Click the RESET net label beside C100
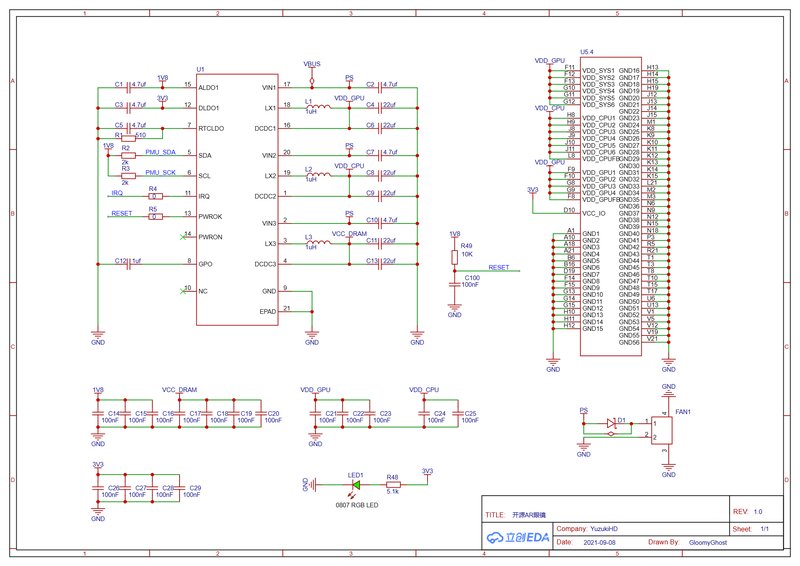The image size is (800, 566). coord(498,267)
